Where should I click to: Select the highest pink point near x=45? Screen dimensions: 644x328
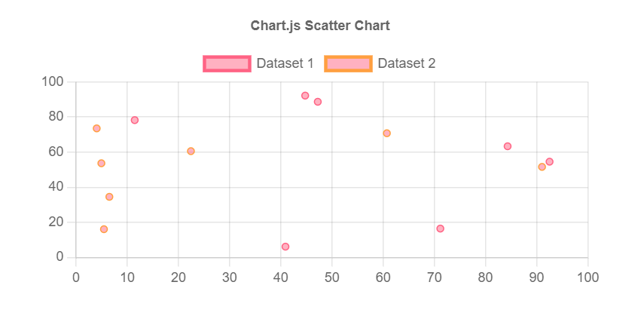305,96
